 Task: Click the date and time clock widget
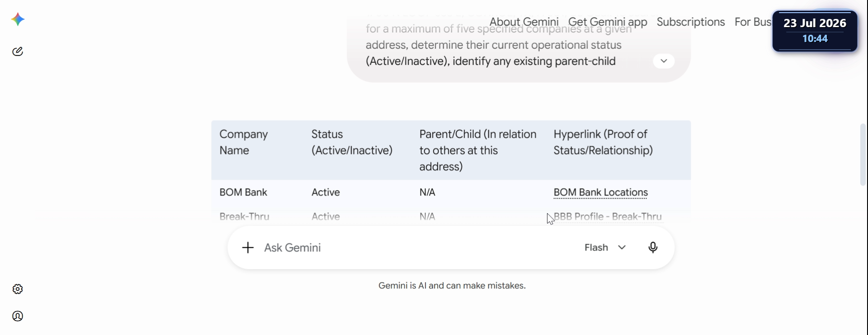pyautogui.click(x=815, y=31)
